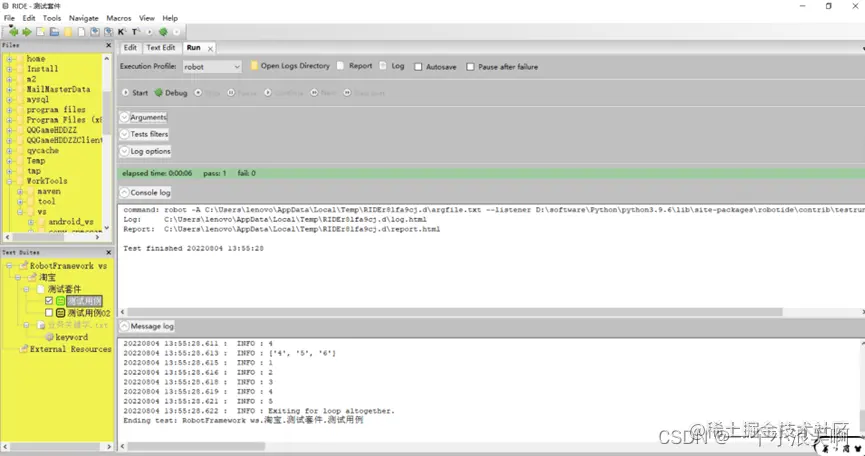Switch to the Text Edit tab
Screen dimensions: 865x456
161,48
